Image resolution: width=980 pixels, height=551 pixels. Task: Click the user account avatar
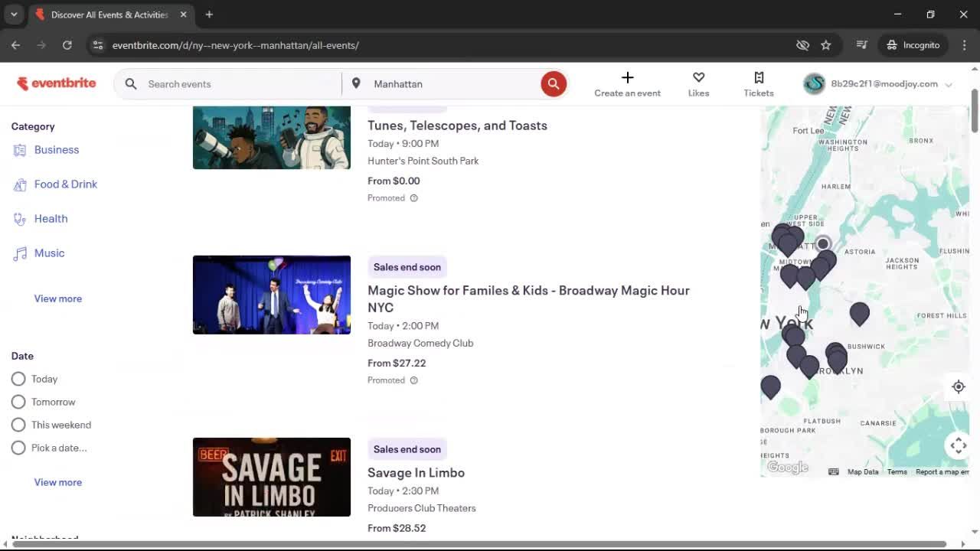coord(814,84)
